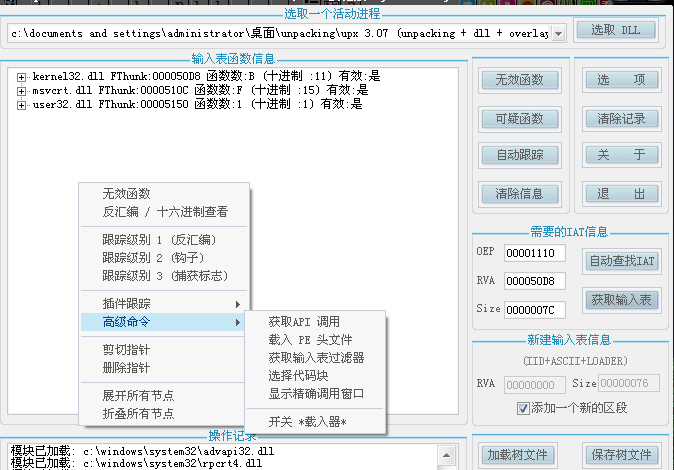Expand the user32.dll tree node
674x470 pixels.
click(x=22, y=104)
